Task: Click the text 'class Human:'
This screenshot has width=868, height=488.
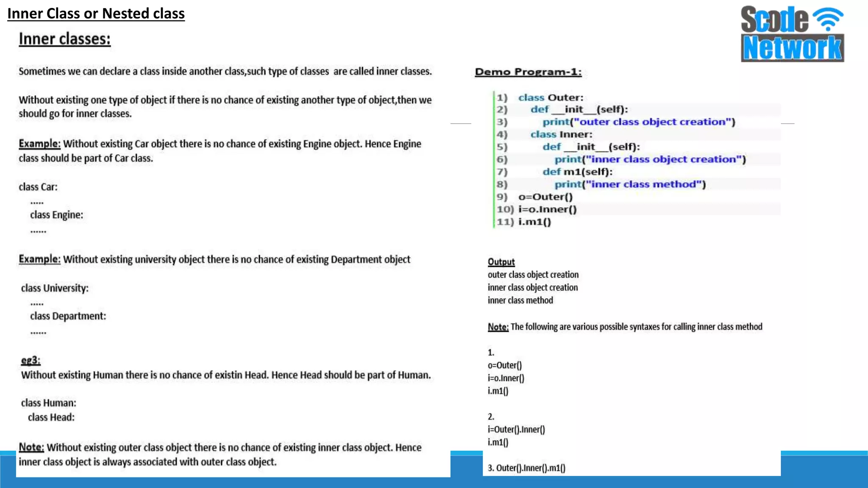Action: [48, 403]
